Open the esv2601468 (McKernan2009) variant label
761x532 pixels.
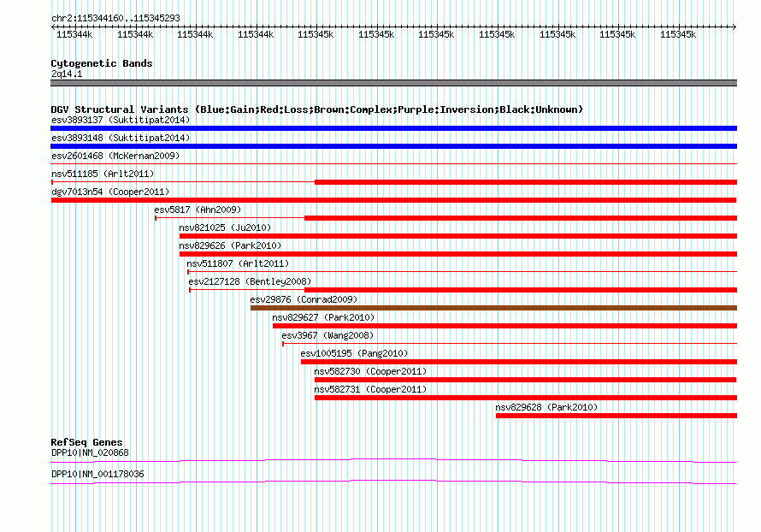(x=115, y=156)
